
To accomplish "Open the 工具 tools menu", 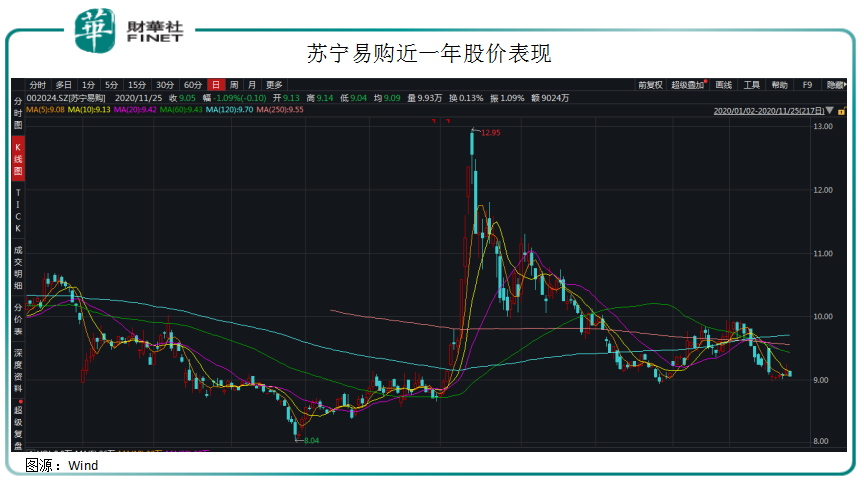I will [x=752, y=85].
